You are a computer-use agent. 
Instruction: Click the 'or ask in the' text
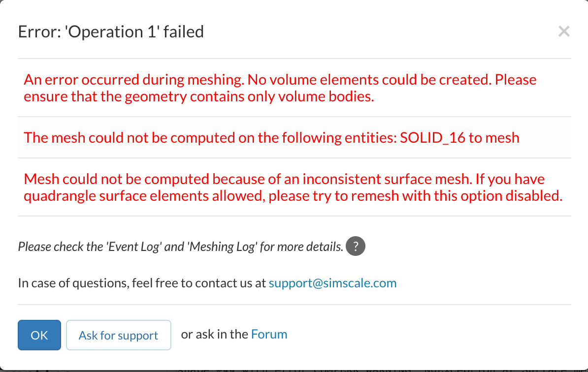pyautogui.click(x=214, y=335)
